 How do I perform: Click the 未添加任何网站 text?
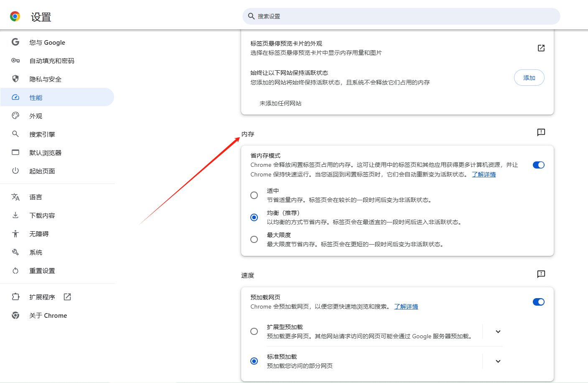click(x=280, y=103)
